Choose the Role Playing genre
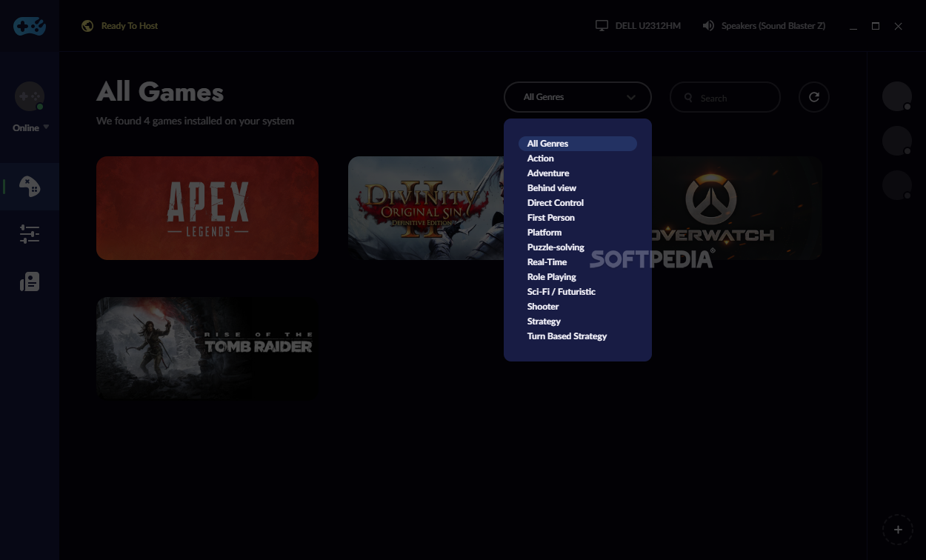926x560 pixels. tap(552, 277)
